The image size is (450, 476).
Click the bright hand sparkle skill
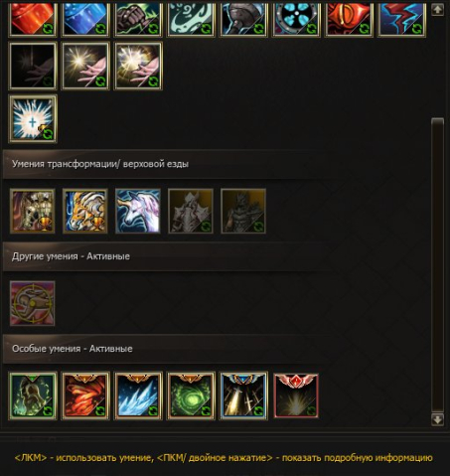(85, 66)
